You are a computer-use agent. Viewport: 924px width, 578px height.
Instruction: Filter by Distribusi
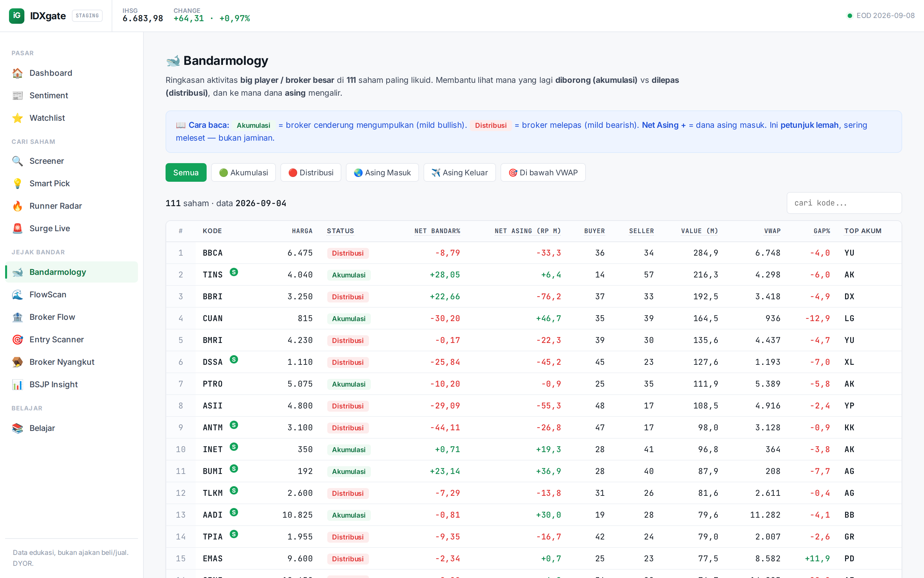(311, 172)
